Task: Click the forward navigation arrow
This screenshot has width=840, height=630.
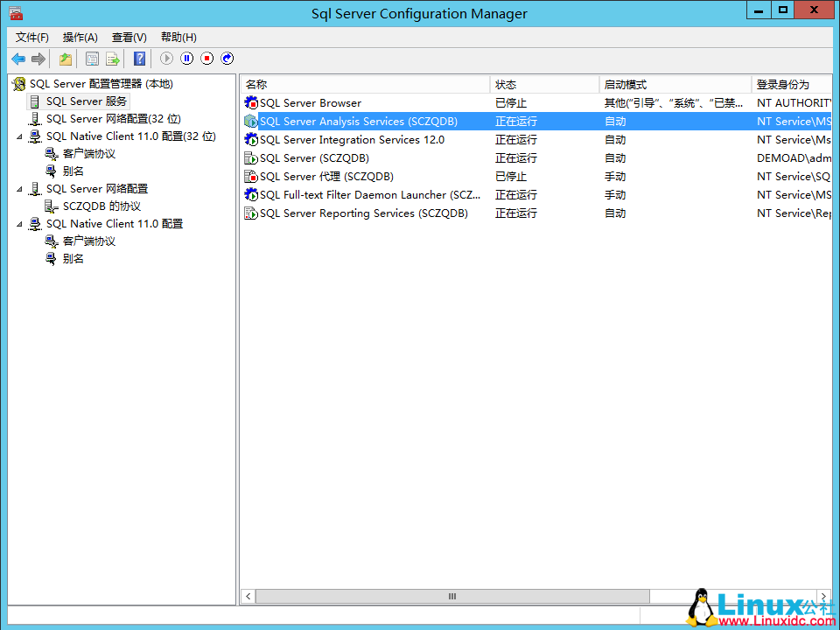Action: [x=38, y=59]
